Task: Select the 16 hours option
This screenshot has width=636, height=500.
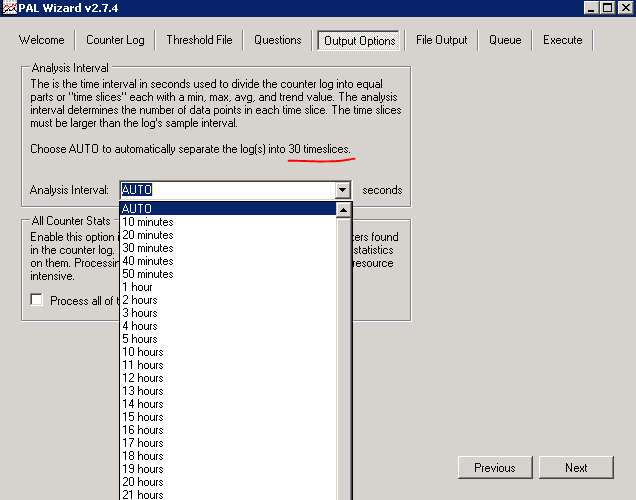Action: tap(228, 429)
